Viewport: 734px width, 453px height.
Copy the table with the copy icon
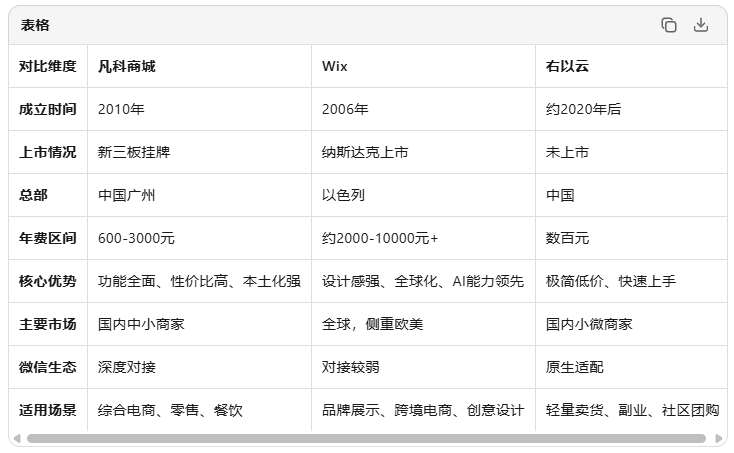(x=668, y=25)
